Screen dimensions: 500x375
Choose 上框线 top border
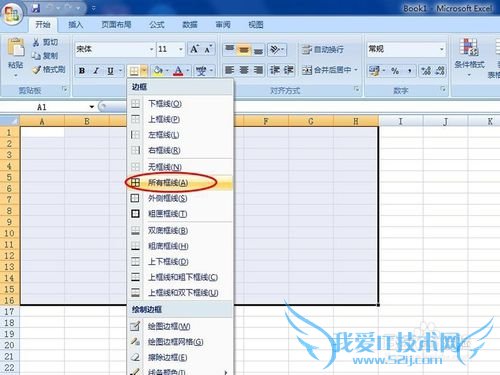click(180, 119)
